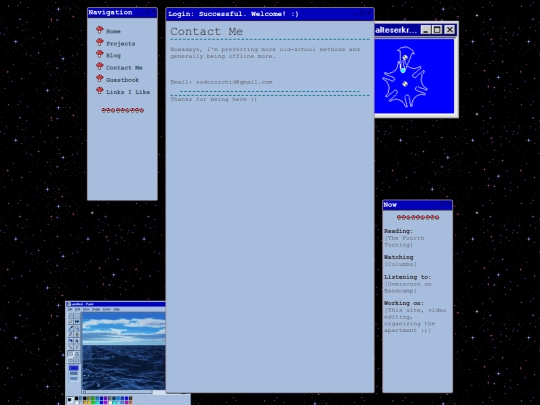Screen dimensions: 540x405
Task: Open Overscorn on Bandcamp listening entry
Action: click(408, 288)
